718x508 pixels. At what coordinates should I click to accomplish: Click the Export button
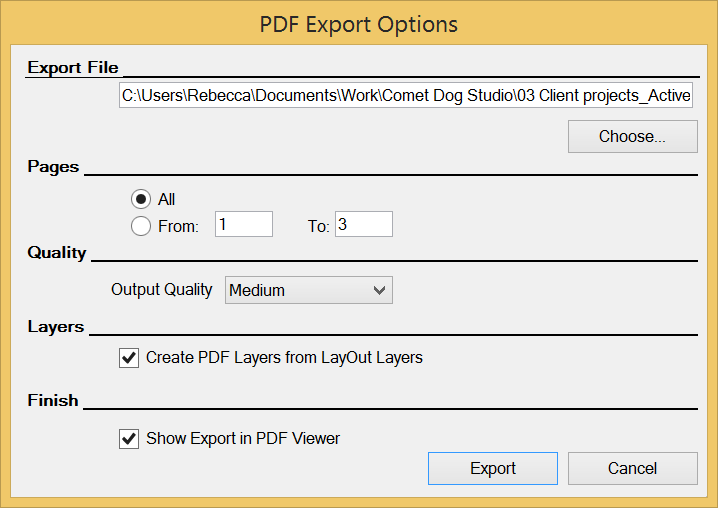(493, 468)
